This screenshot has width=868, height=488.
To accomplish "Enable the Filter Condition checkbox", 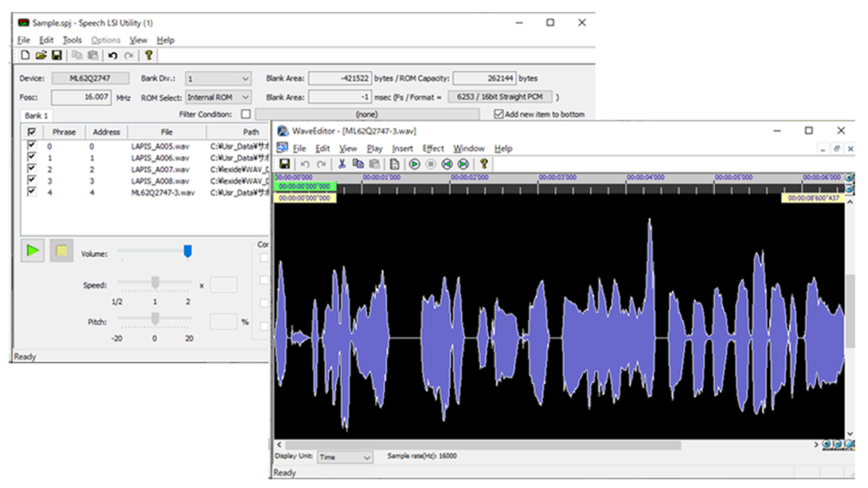I will [245, 115].
